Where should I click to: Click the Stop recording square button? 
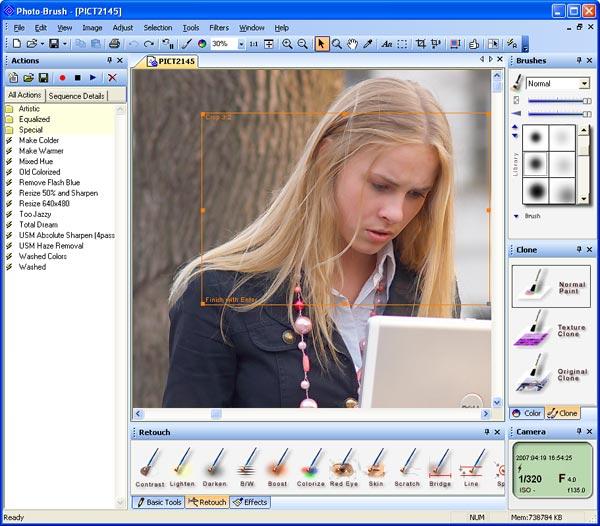78,78
